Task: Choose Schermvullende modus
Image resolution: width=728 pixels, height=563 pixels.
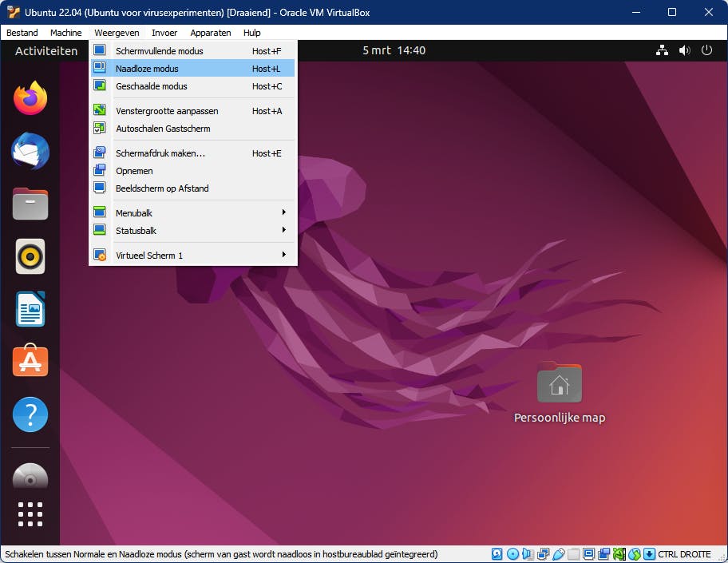Action: coord(193,50)
